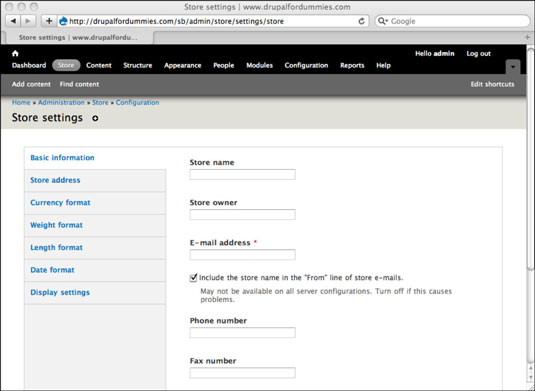
Task: Click the Home breadcrumb link
Action: coord(21,102)
